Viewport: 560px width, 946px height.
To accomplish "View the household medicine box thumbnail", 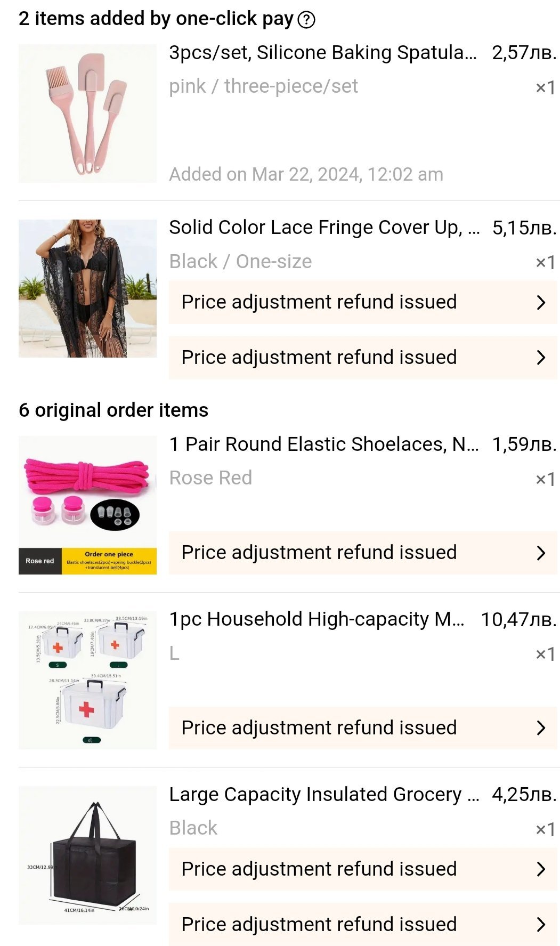I will coord(87,680).
